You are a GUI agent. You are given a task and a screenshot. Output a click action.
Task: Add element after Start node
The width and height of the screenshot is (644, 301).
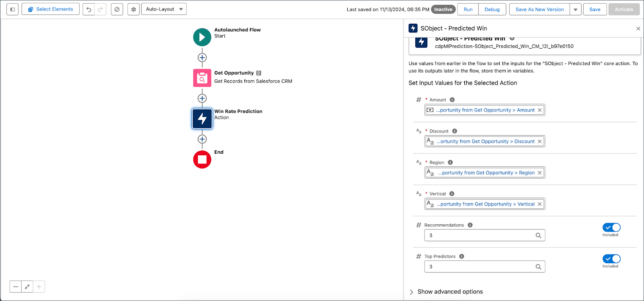point(202,58)
